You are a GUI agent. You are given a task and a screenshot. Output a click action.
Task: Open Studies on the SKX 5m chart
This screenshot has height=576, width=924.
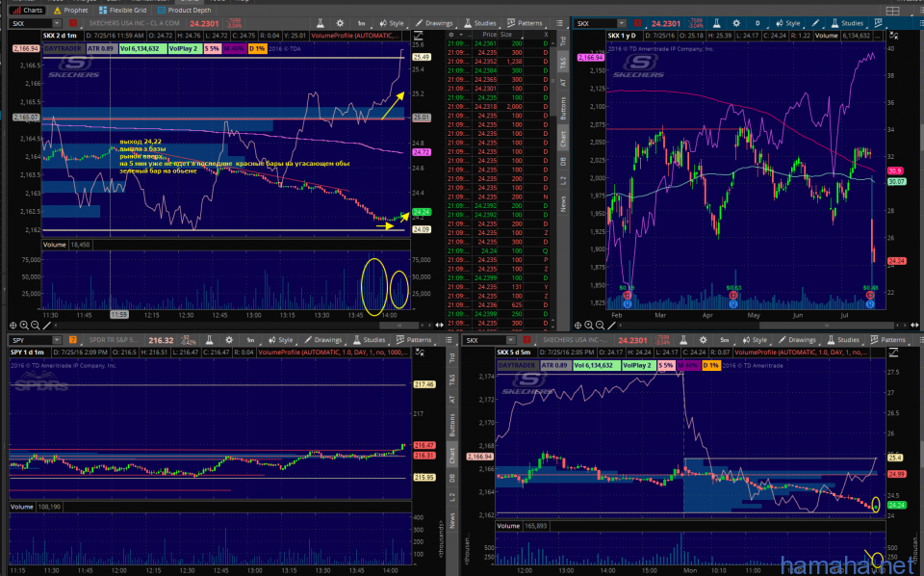[x=843, y=340]
